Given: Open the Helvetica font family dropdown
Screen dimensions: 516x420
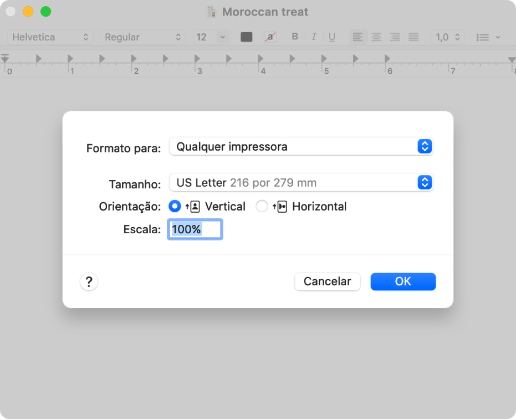Looking at the screenshot, I should point(50,37).
